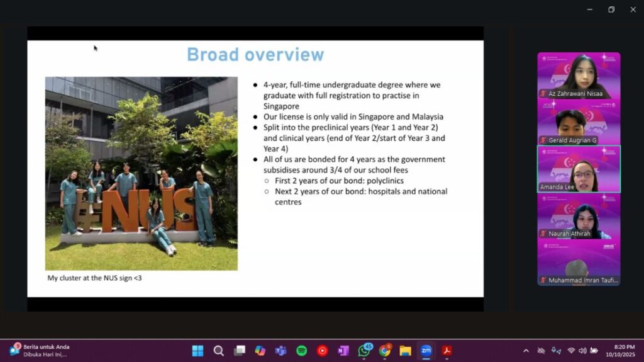
Task: Expand the hidden system tray icons
Action: (526, 351)
